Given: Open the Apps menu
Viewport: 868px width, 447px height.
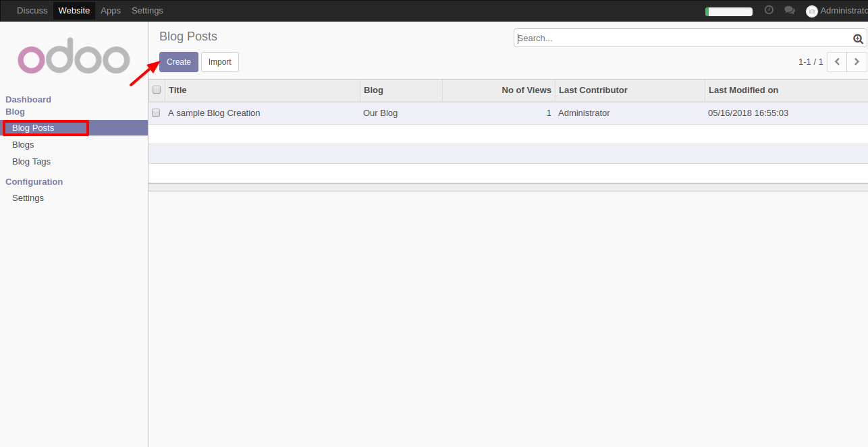Looking at the screenshot, I should [111, 10].
